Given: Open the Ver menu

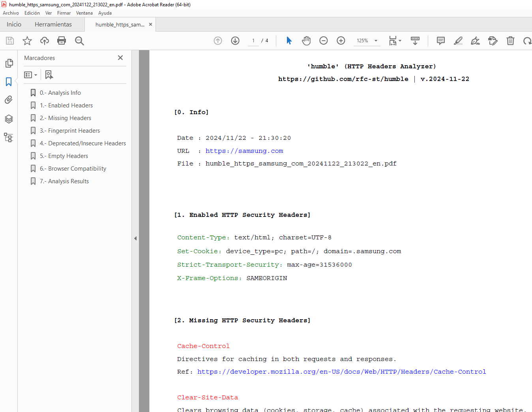Looking at the screenshot, I should pos(49,13).
